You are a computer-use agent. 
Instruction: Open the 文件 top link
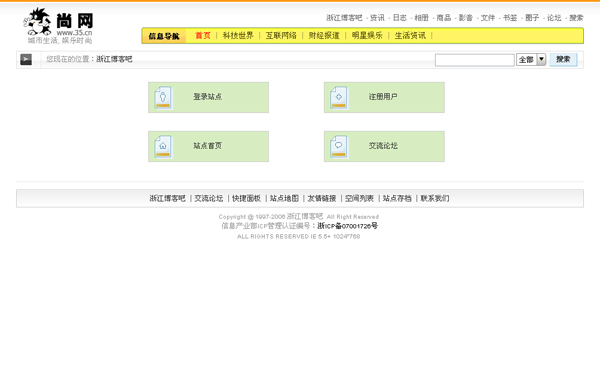[488, 18]
